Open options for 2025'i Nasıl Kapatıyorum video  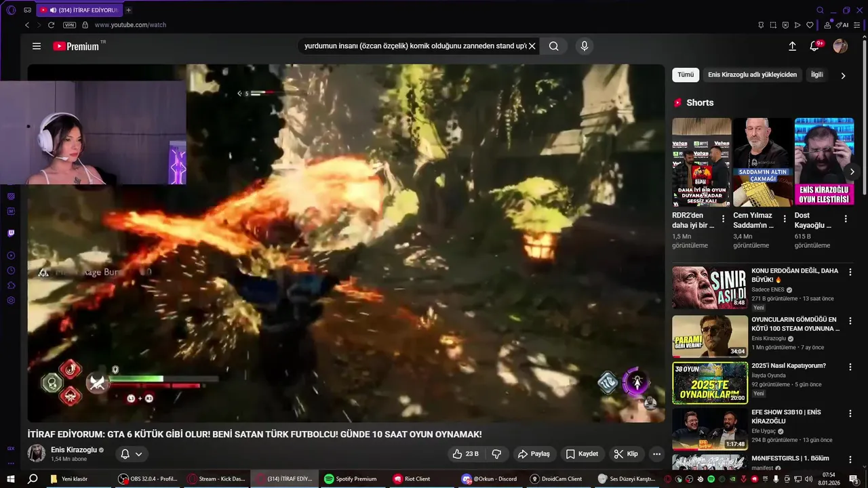pyautogui.click(x=850, y=367)
